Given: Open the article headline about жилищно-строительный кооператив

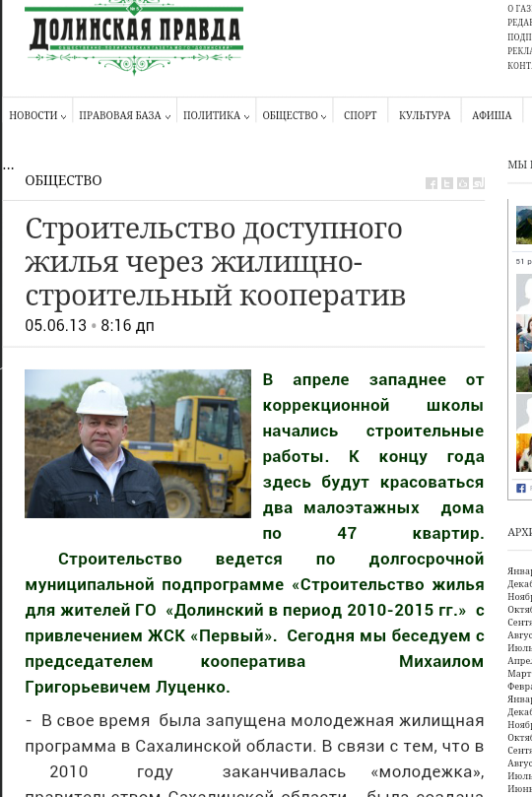Looking at the screenshot, I should [x=216, y=262].
